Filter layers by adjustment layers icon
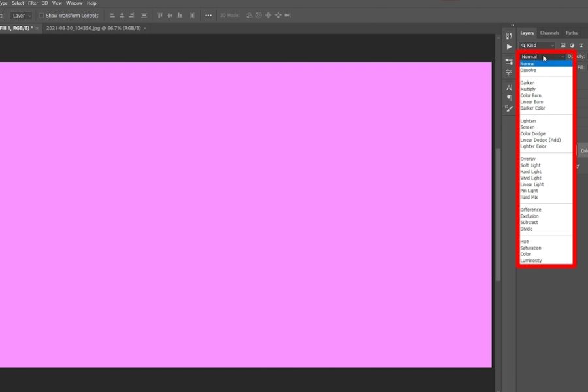This screenshot has height=392, width=588. (572, 46)
